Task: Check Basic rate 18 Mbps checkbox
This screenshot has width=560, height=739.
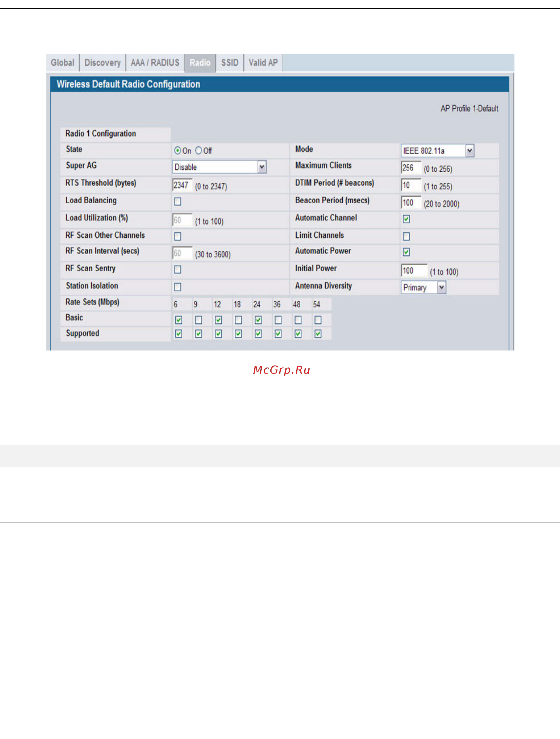Action: click(238, 320)
